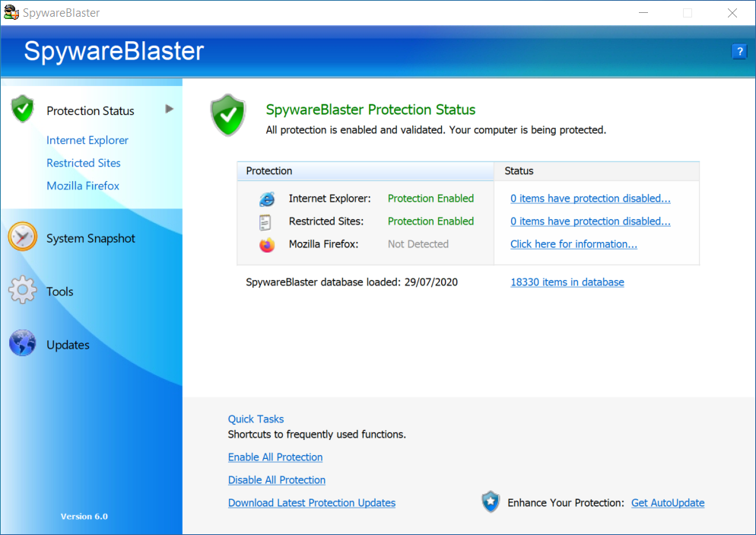
Task: Open Internet Explorer disabled items link
Action: pos(590,199)
